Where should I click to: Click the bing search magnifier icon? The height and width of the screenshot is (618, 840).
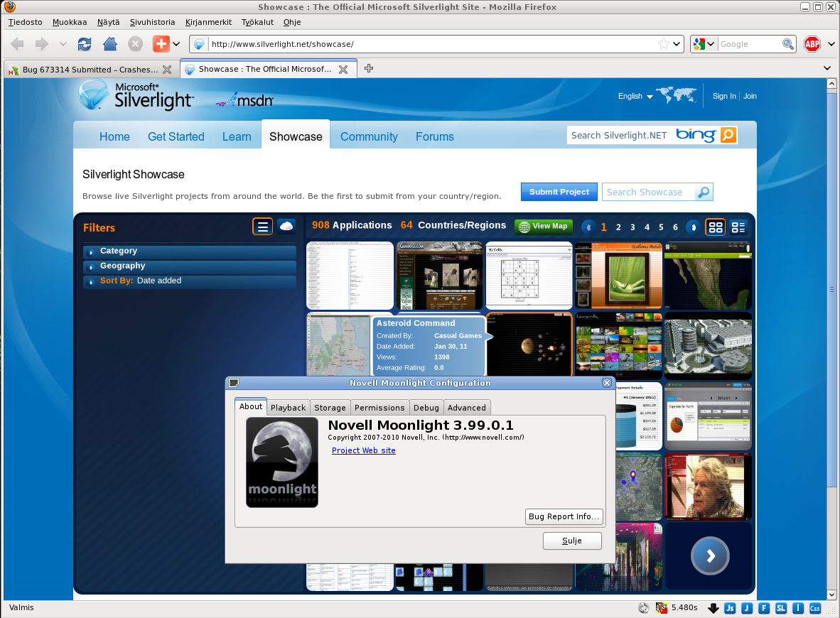point(728,135)
